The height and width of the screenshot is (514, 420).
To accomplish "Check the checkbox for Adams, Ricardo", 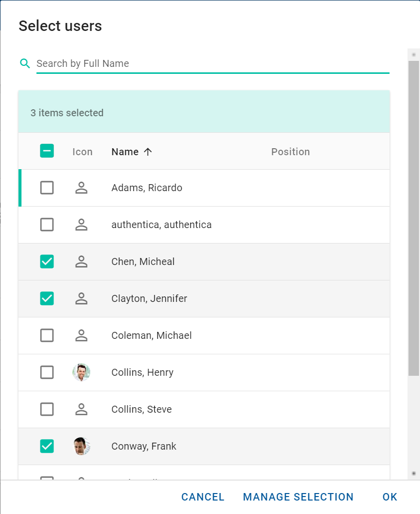I will coord(47,188).
